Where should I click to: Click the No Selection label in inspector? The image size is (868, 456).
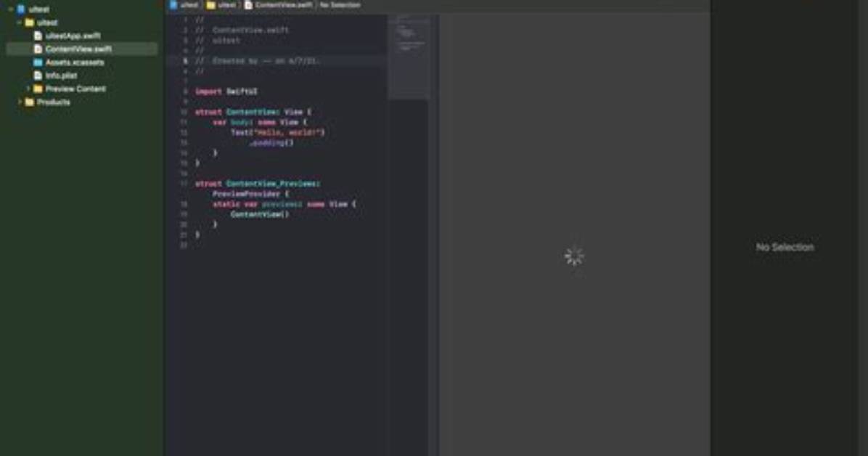click(x=785, y=247)
